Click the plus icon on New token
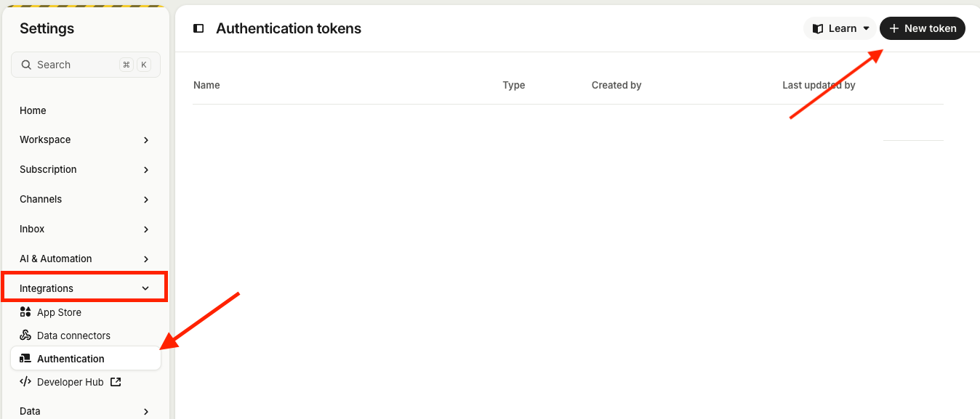This screenshot has height=419, width=980. click(894, 28)
